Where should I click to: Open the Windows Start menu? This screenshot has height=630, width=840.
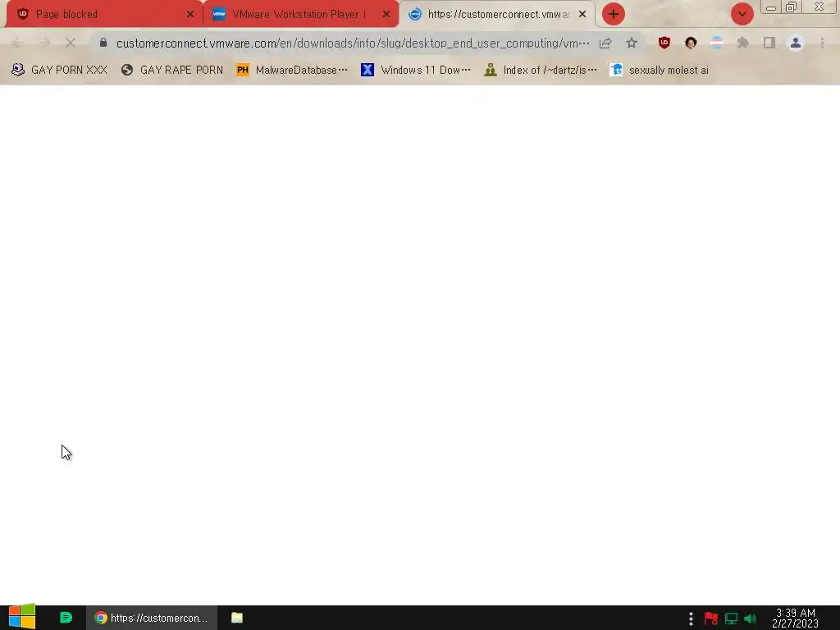22,617
